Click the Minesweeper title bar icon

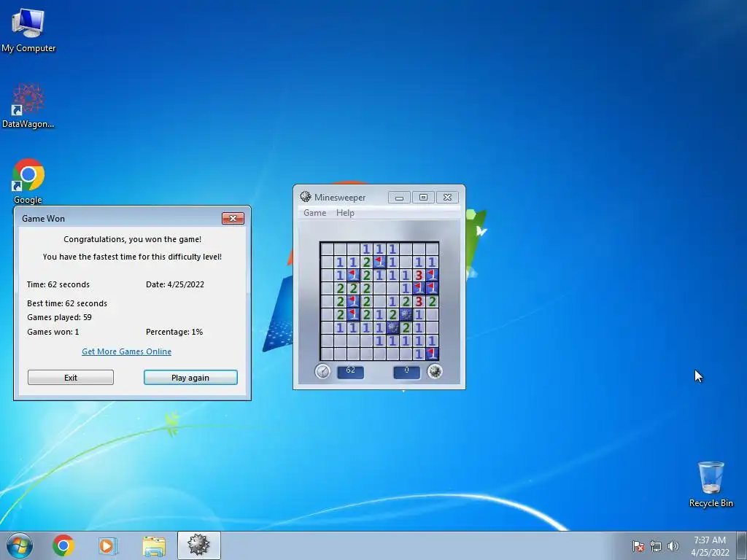pos(306,197)
